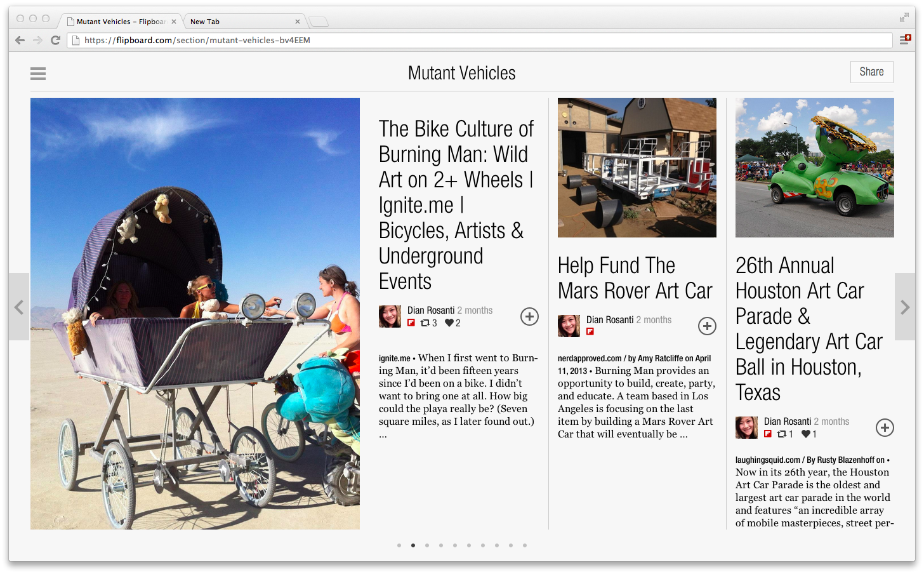The image size is (924, 574).
Task: Switch to the Mutant Vehicles browser tab
Action: coord(121,22)
